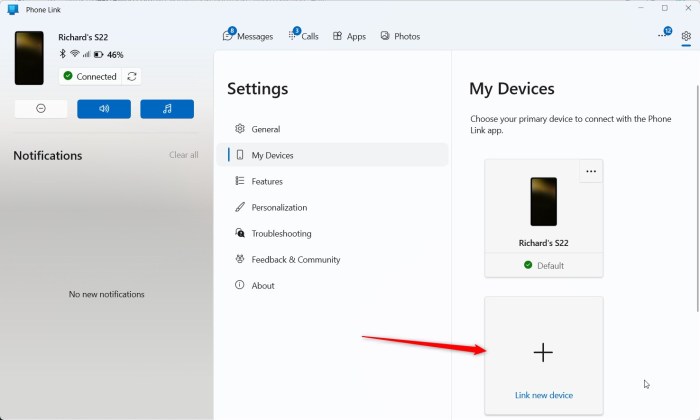Open three-dot menu on Richard's S22 card
The height and width of the screenshot is (420, 700).
pyautogui.click(x=591, y=171)
